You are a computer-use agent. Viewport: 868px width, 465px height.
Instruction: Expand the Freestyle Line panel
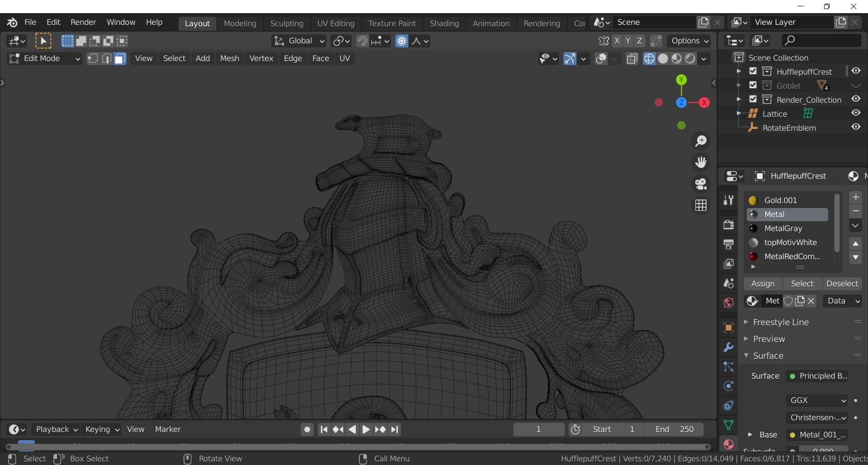(781, 322)
